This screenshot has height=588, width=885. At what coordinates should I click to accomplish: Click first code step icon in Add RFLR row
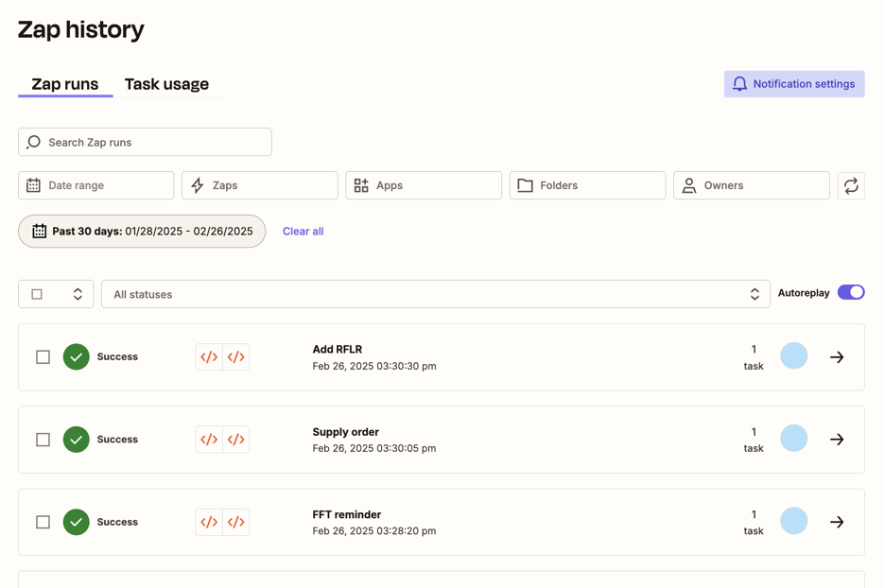pos(209,357)
